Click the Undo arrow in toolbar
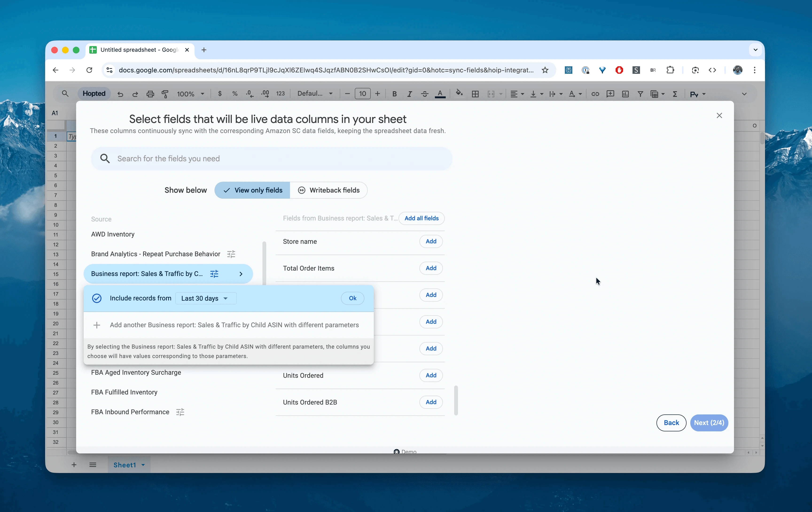 120,94
